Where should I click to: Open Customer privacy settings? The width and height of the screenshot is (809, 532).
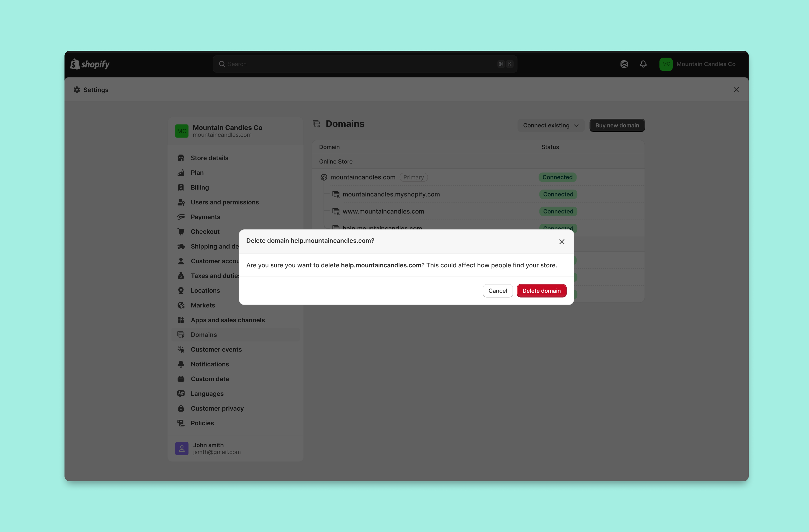pos(236,408)
